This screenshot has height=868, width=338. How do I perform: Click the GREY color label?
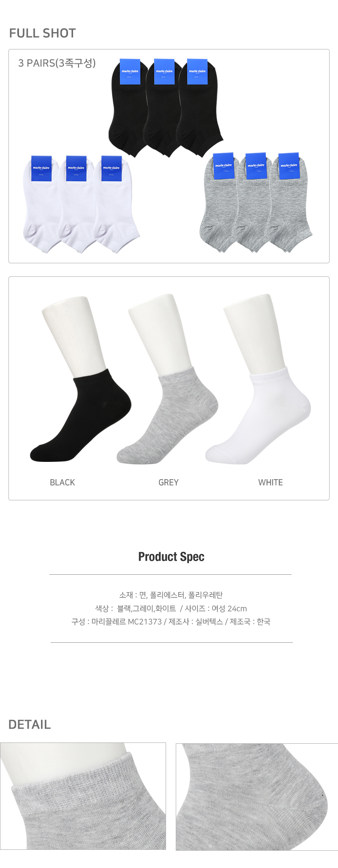[169, 482]
